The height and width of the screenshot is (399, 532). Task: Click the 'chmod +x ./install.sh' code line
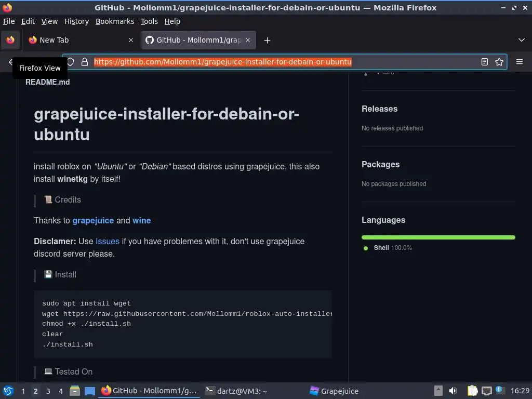click(86, 324)
